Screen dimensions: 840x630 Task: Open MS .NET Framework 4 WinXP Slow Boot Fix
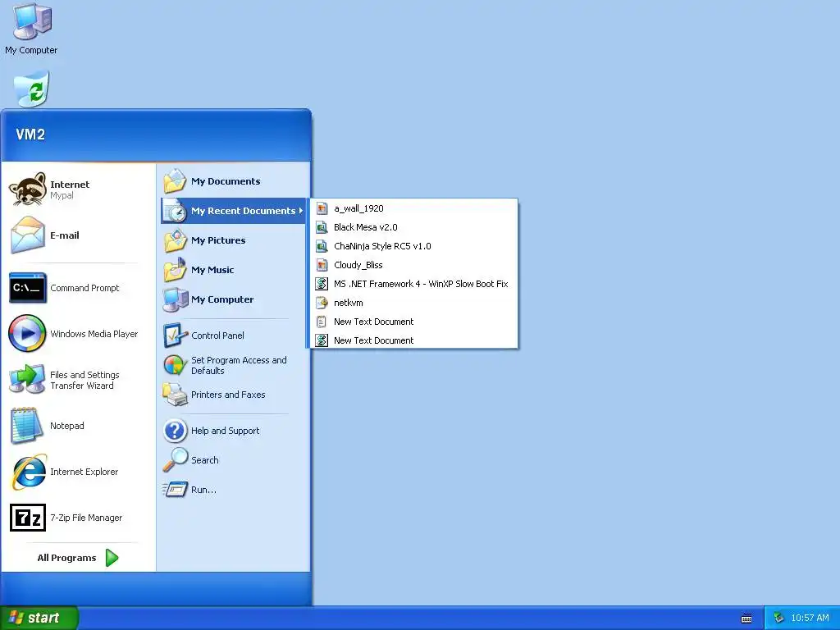click(x=413, y=284)
